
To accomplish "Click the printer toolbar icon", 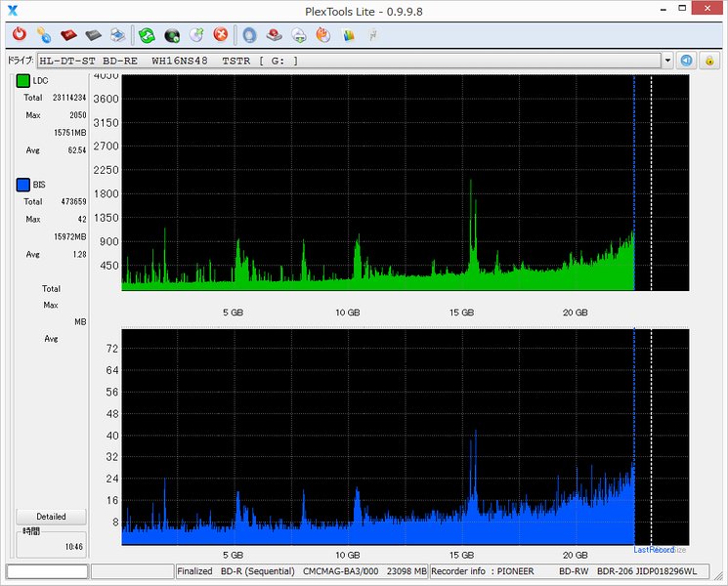I will 118,35.
